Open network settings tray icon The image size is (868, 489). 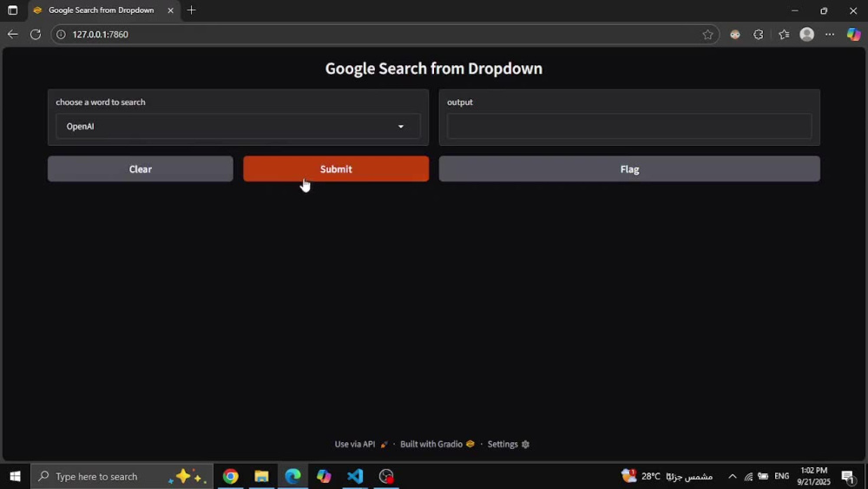click(748, 476)
